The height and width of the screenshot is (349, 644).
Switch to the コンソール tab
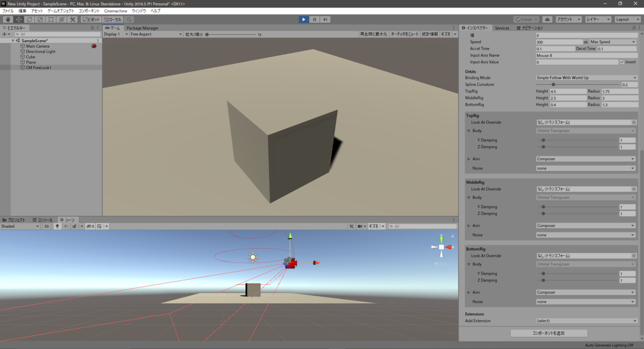point(42,220)
